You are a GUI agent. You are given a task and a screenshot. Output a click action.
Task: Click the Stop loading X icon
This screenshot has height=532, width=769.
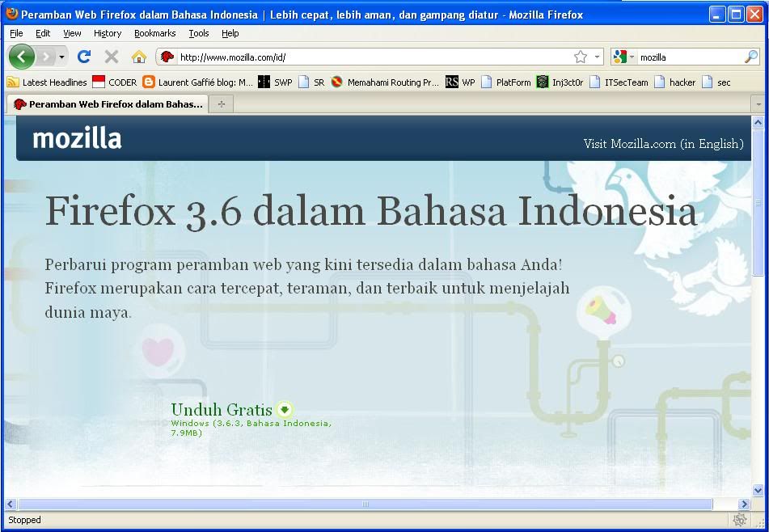click(x=112, y=57)
